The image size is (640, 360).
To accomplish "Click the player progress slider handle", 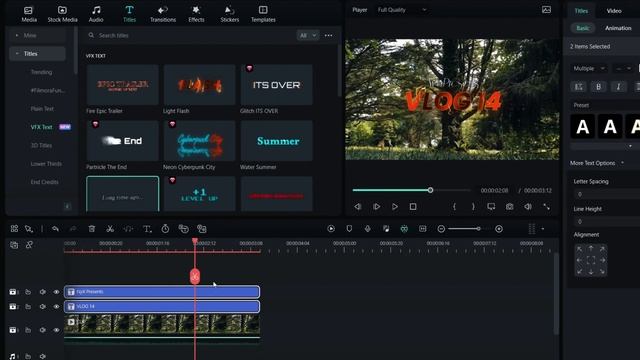I will pos(430,190).
